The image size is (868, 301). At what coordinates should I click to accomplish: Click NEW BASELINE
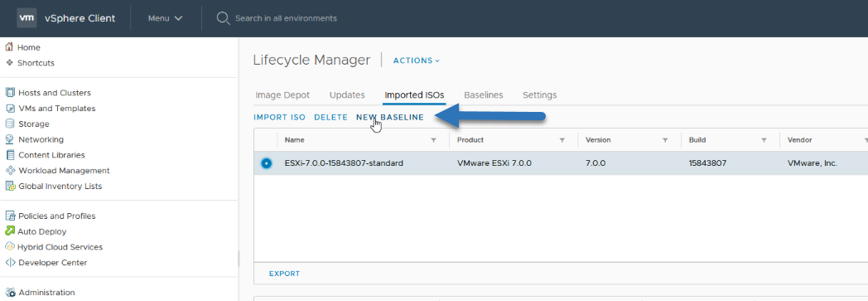[390, 117]
